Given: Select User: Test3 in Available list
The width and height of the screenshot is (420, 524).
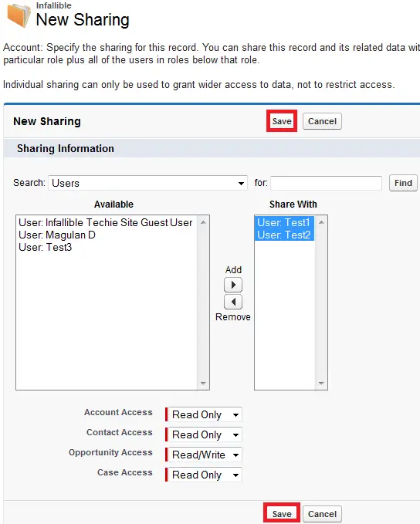Looking at the screenshot, I should [x=45, y=247].
